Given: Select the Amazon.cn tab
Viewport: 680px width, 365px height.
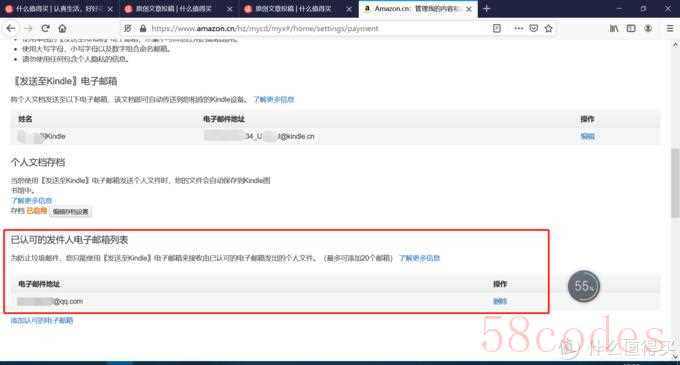Looking at the screenshot, I should tap(417, 9).
